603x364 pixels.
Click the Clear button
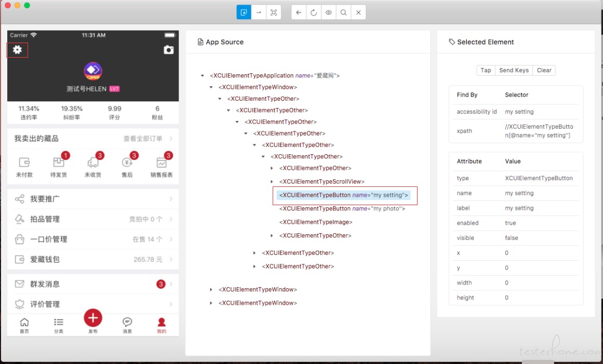pos(544,70)
